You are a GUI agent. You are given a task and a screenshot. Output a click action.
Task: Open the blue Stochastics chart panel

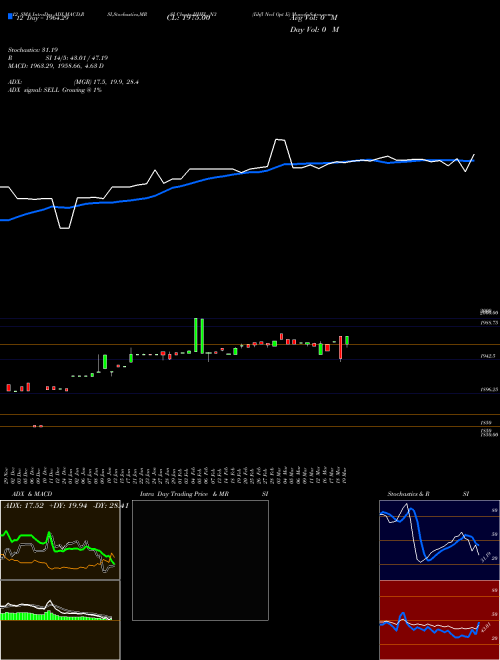[x=439, y=540]
